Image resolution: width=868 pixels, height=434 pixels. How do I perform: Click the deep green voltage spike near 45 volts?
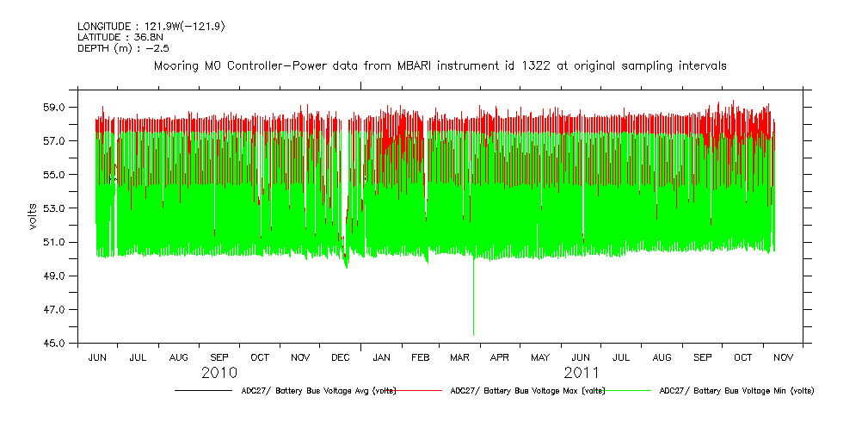tap(473, 310)
